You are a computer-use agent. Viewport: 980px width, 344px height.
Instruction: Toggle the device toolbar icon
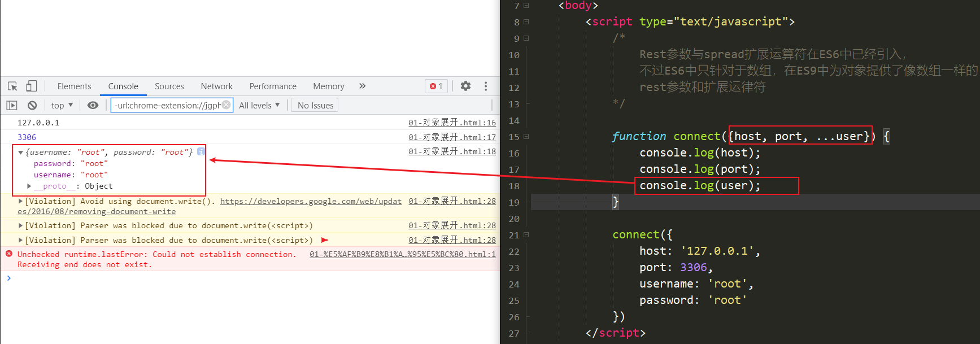point(32,86)
